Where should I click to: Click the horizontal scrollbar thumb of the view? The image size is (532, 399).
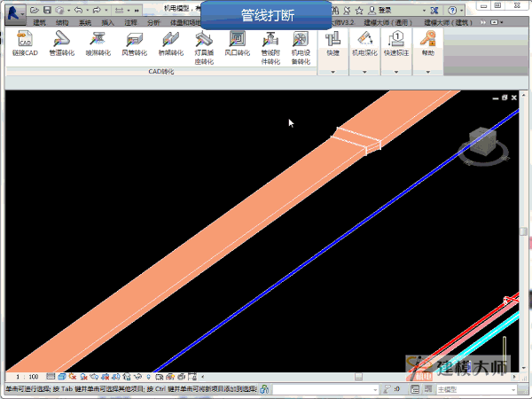pos(358,377)
